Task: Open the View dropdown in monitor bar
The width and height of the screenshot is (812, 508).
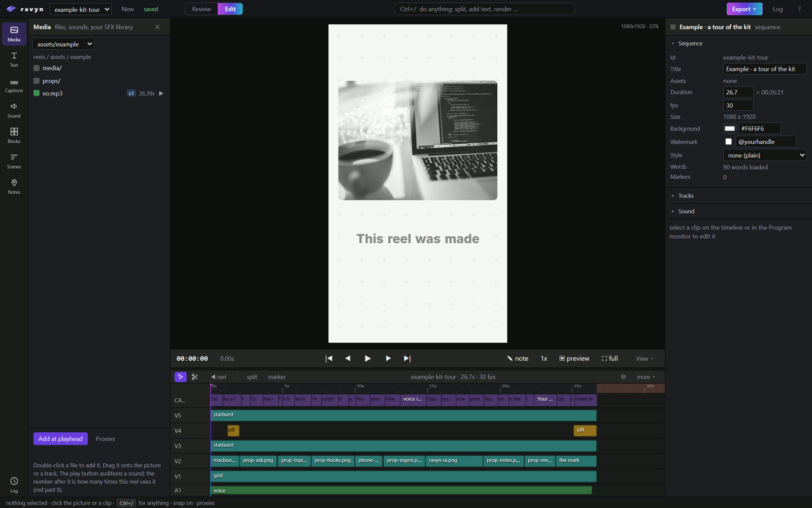Action: (645, 359)
